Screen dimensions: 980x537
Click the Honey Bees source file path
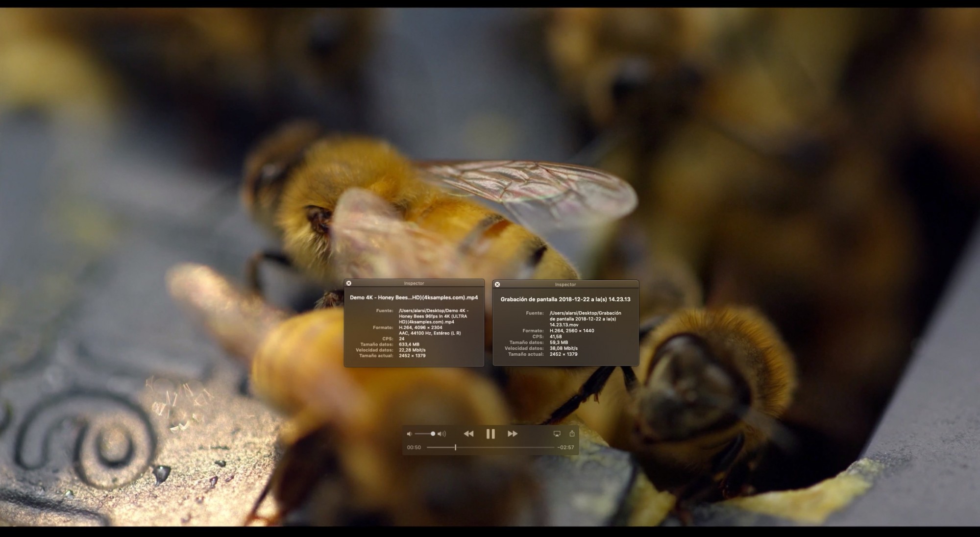pyautogui.click(x=433, y=316)
